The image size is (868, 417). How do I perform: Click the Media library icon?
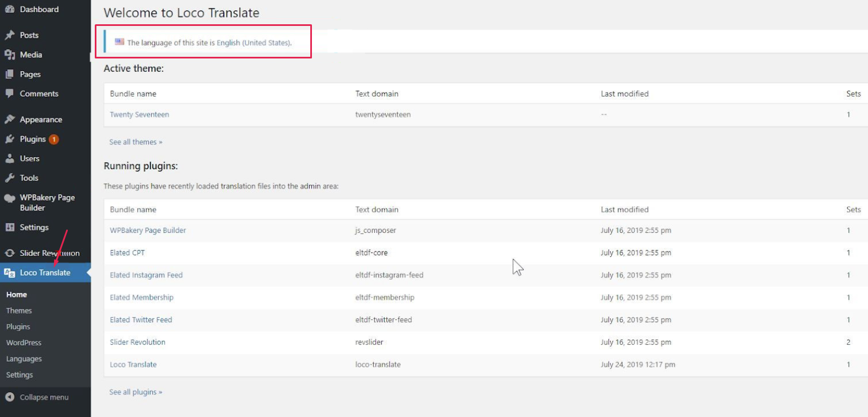[9, 55]
